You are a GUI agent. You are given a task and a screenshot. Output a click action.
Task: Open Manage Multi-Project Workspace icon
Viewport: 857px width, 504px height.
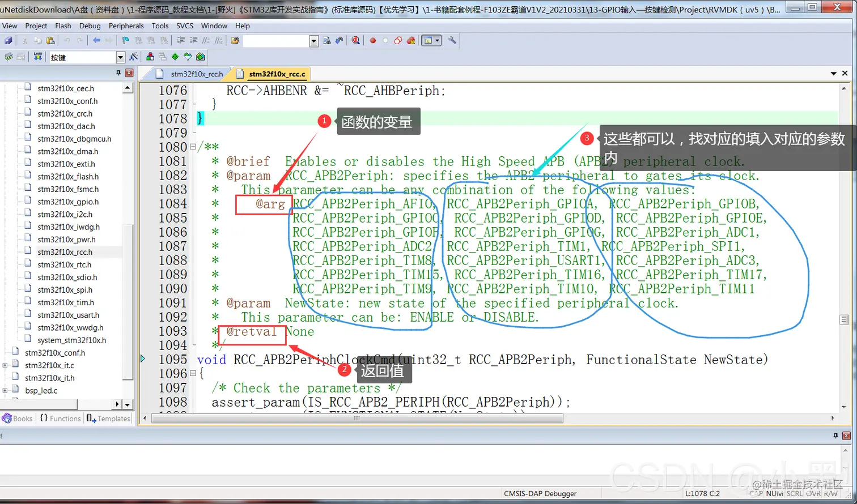(x=163, y=57)
